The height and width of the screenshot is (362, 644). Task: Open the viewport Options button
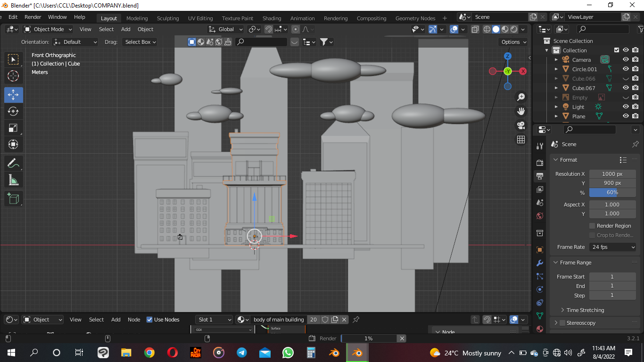coord(513,42)
